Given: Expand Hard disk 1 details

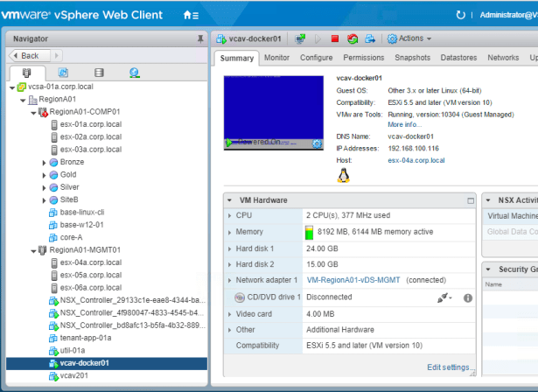Looking at the screenshot, I should point(229,248).
